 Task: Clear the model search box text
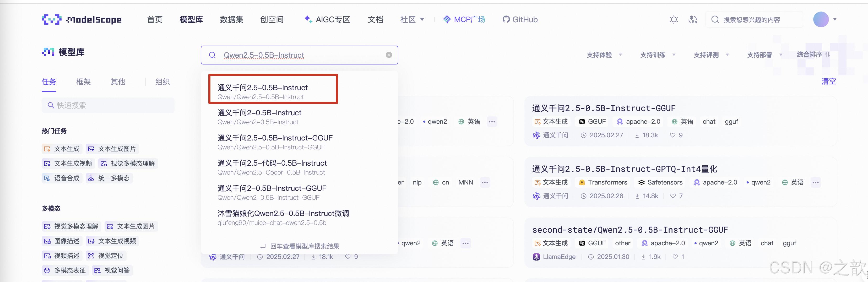389,55
